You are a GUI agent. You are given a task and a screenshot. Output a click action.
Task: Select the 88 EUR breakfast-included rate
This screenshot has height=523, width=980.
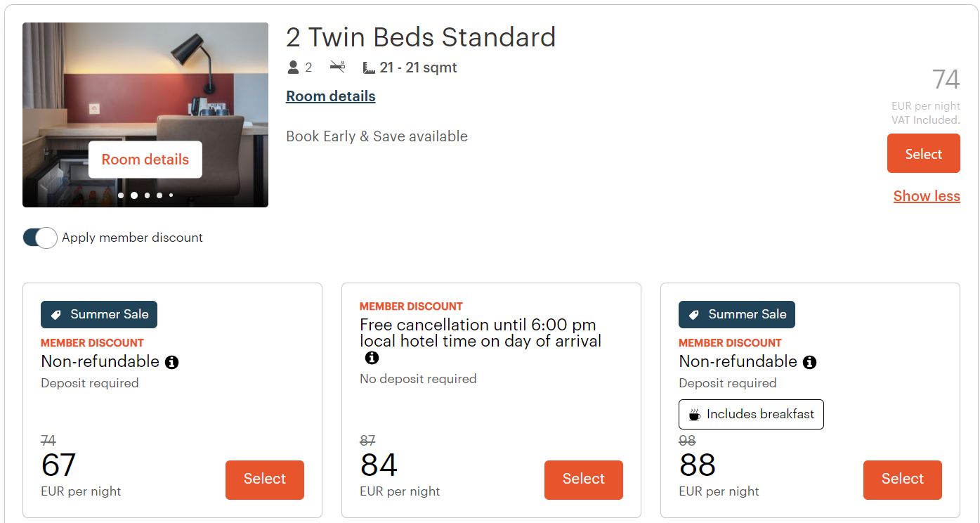coord(902,479)
